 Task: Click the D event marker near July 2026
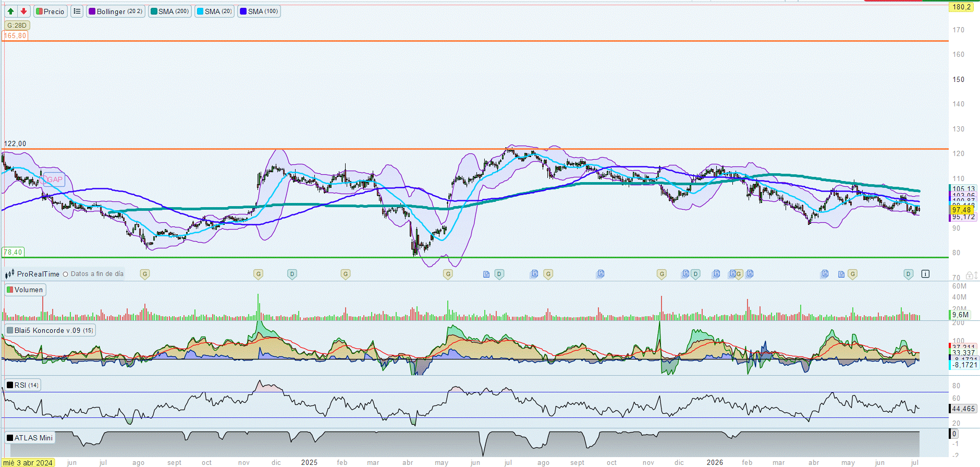pyautogui.click(x=909, y=274)
